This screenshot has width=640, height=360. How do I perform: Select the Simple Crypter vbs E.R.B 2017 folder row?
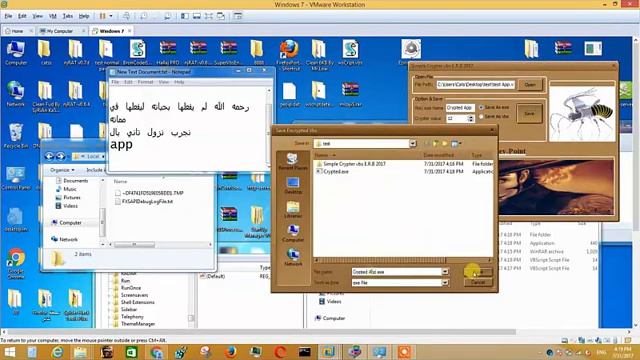[x=404, y=164]
